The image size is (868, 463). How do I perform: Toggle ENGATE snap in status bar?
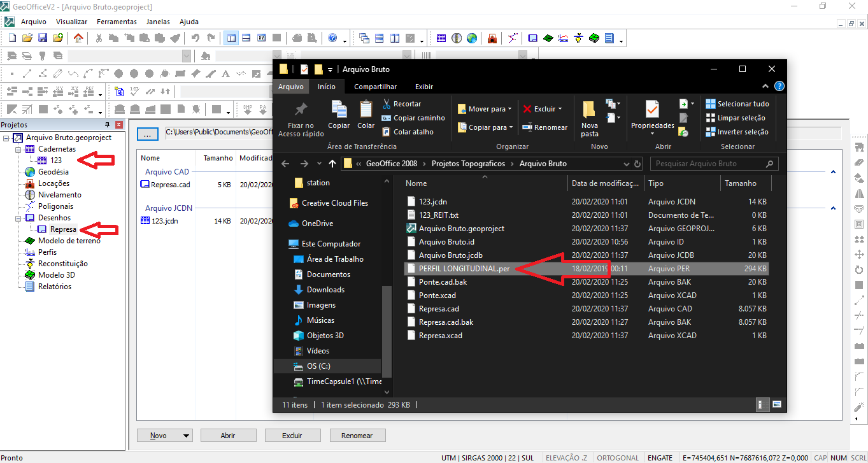pyautogui.click(x=660, y=458)
